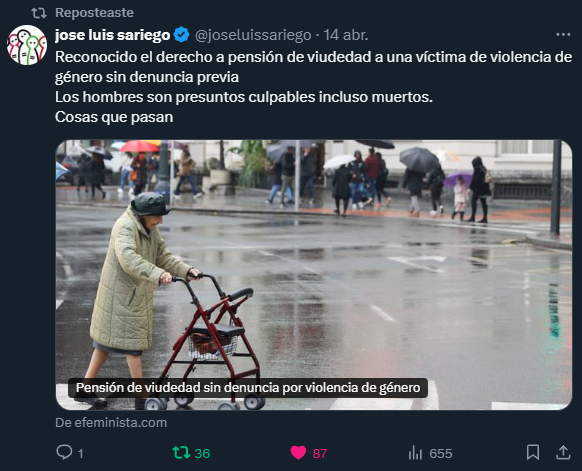
Task: Open @joseluissariego handle link
Action: coord(253,35)
